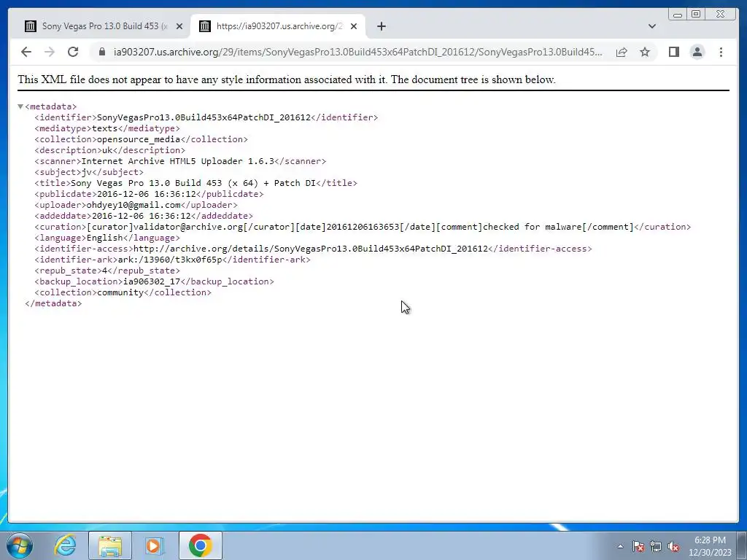747x560 pixels.
Task: Open a new browser tab
Action: click(381, 26)
